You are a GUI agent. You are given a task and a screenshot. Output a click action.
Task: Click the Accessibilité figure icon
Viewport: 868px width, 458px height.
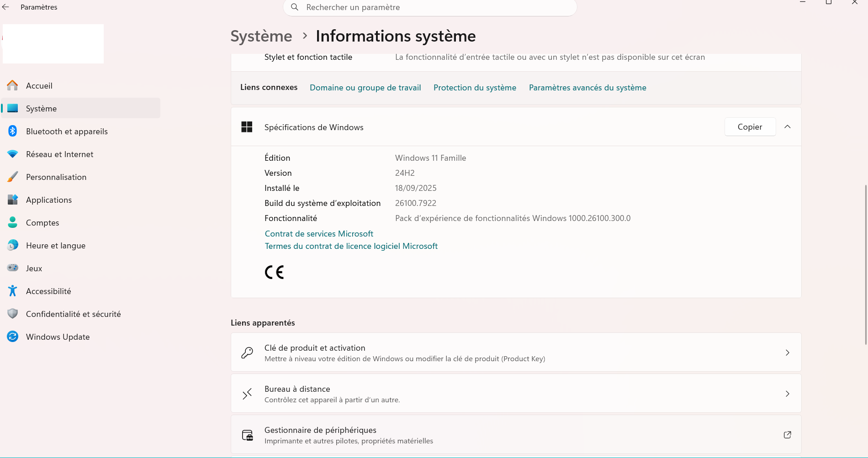coord(13,291)
